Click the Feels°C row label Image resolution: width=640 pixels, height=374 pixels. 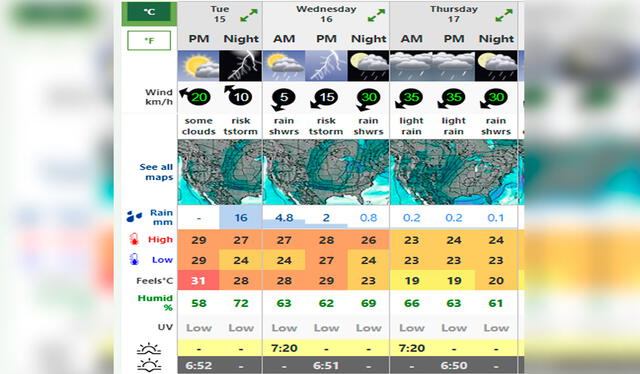point(155,281)
